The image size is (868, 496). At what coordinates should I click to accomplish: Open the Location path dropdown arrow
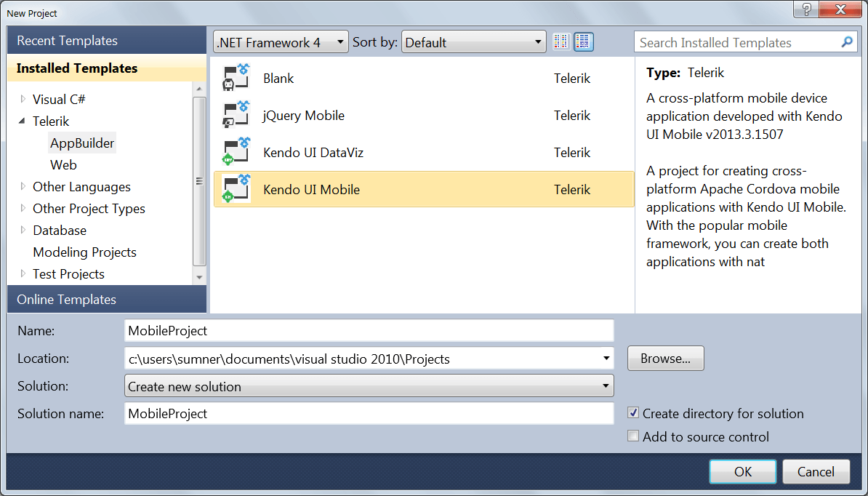click(x=606, y=358)
